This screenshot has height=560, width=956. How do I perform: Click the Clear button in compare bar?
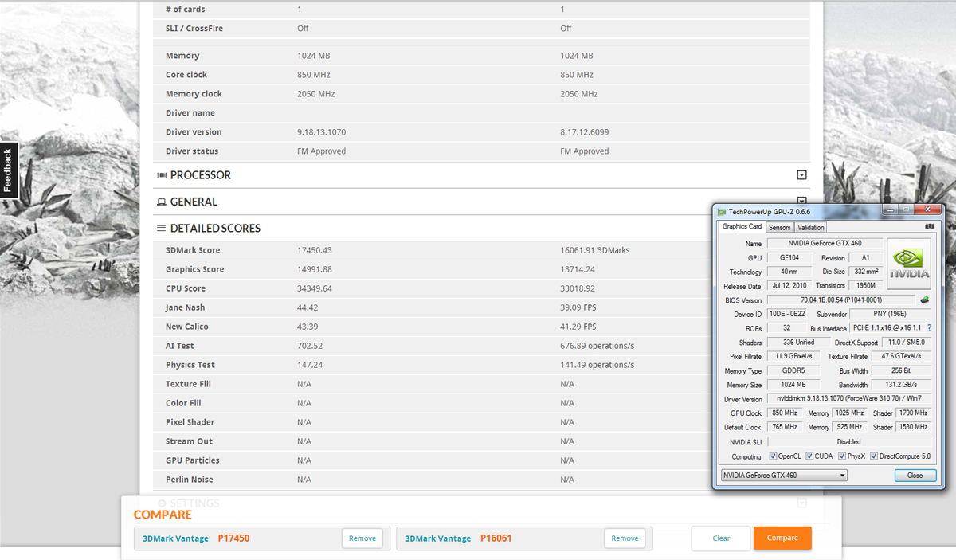point(721,538)
